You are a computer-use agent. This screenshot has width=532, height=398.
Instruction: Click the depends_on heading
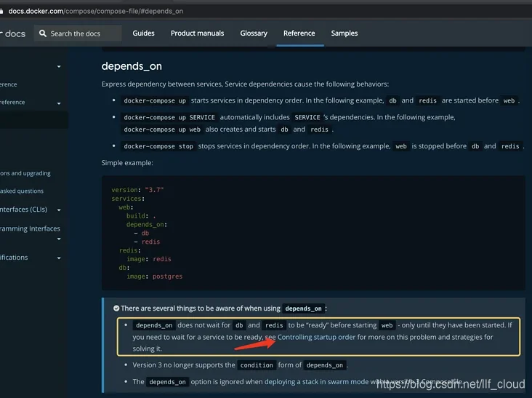point(132,66)
